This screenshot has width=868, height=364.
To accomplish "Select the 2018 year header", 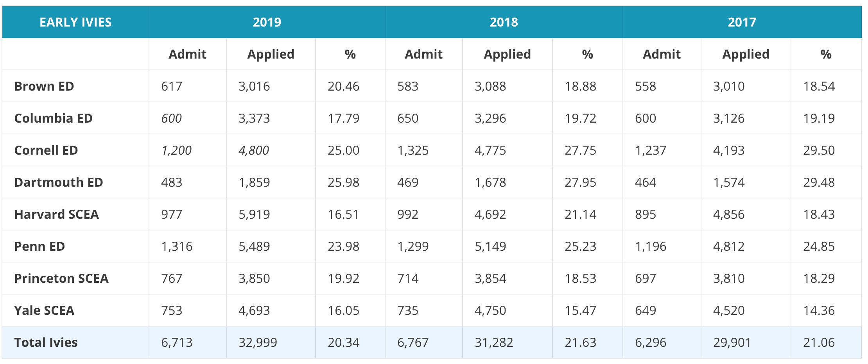I will (x=504, y=22).
